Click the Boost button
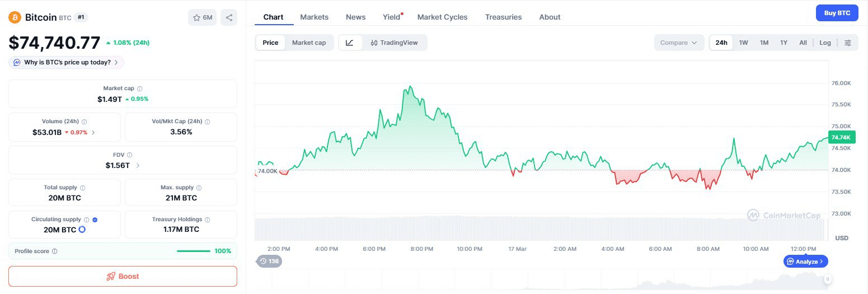This screenshot has width=868, height=294. pyautogui.click(x=123, y=276)
